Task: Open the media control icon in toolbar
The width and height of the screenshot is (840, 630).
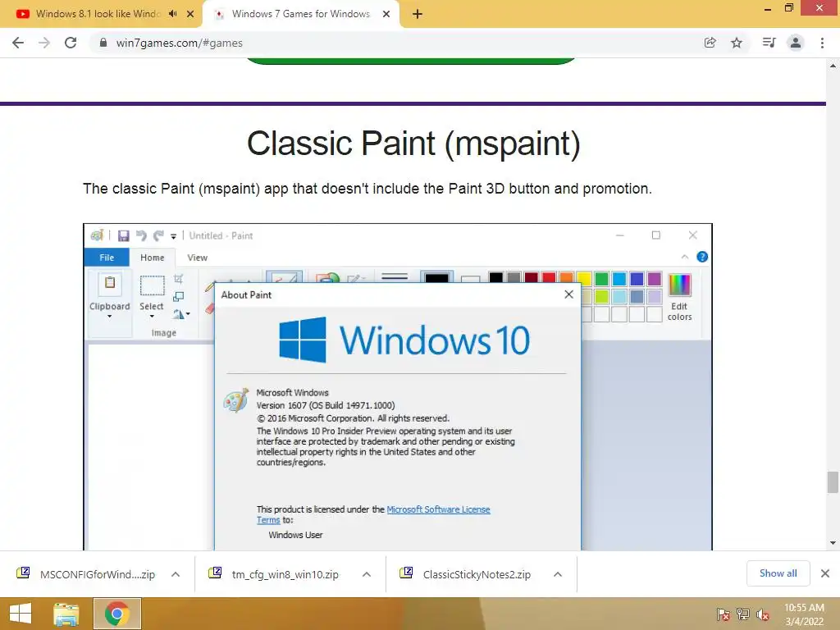Action: (x=769, y=43)
